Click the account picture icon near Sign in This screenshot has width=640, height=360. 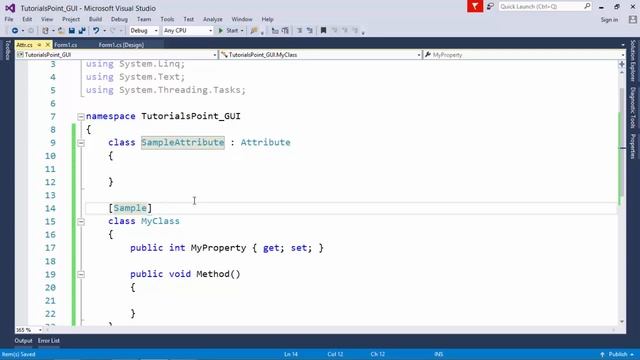[x=633, y=20]
